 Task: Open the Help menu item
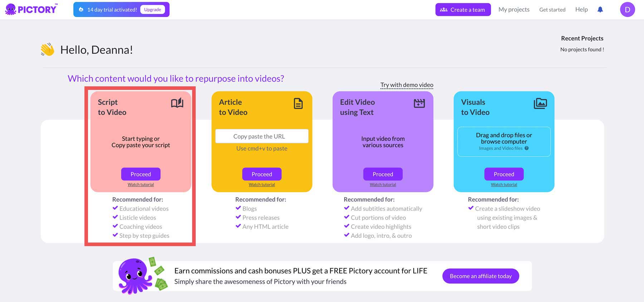[x=581, y=10]
